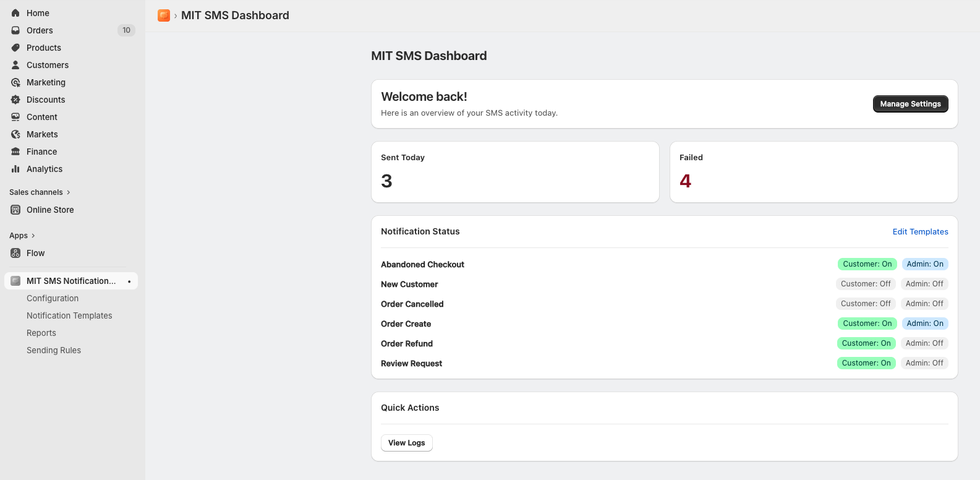Click the View Logs button
980x480 pixels.
point(407,443)
